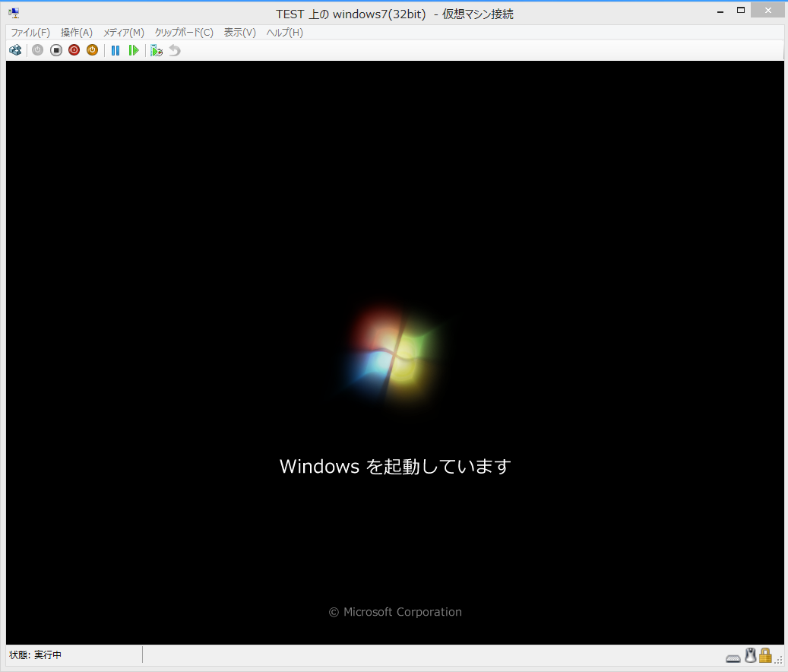The width and height of the screenshot is (788, 672).
Task: Minimize the virtual machine connection window
Action: pos(720,11)
